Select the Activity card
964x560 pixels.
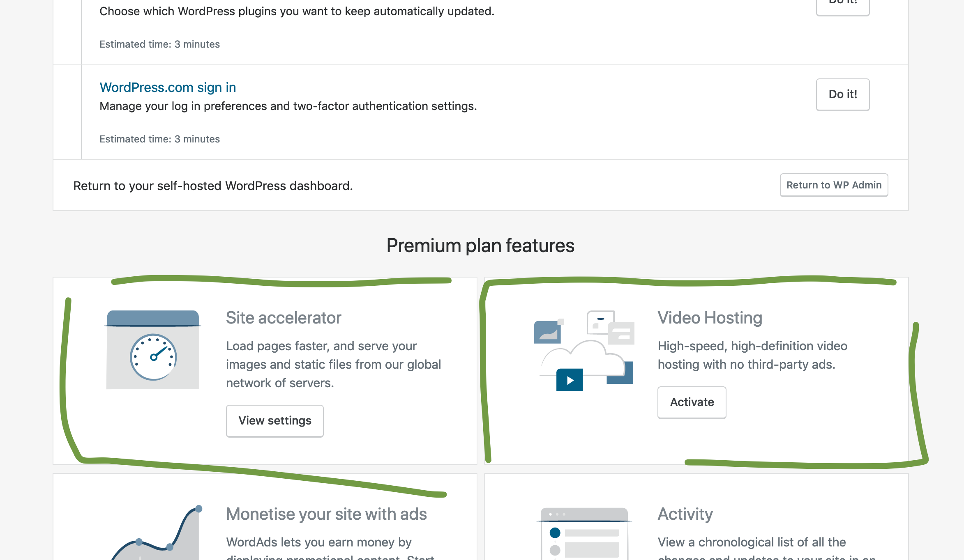[x=696, y=526]
